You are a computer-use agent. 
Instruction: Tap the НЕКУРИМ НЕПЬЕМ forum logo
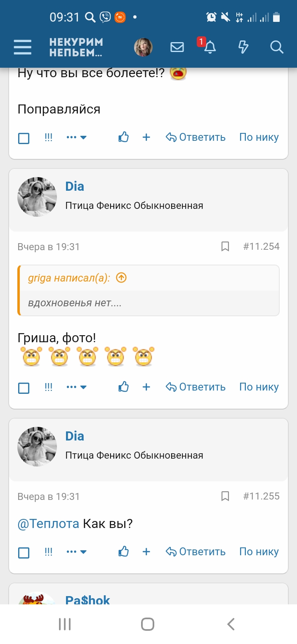[x=76, y=47]
